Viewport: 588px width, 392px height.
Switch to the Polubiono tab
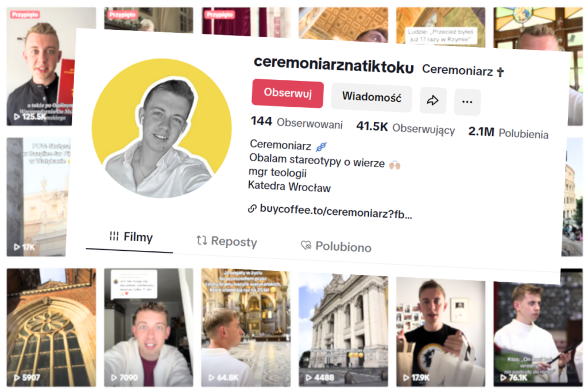pos(336,247)
